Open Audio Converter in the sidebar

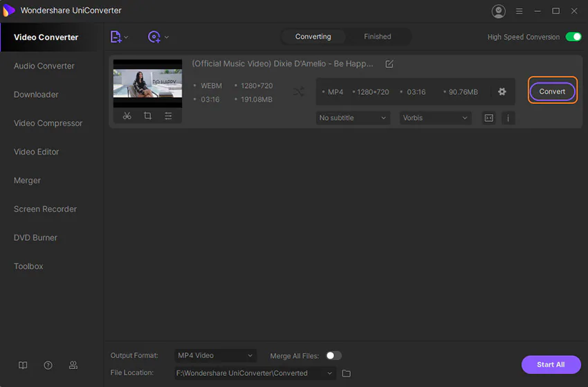[44, 66]
